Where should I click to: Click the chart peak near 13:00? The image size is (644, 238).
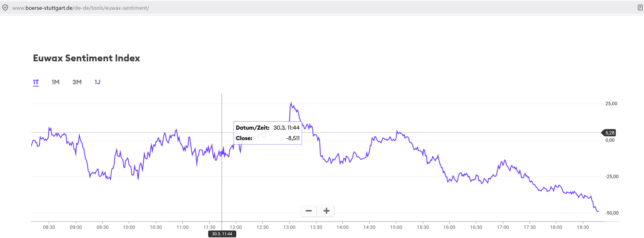(x=291, y=103)
